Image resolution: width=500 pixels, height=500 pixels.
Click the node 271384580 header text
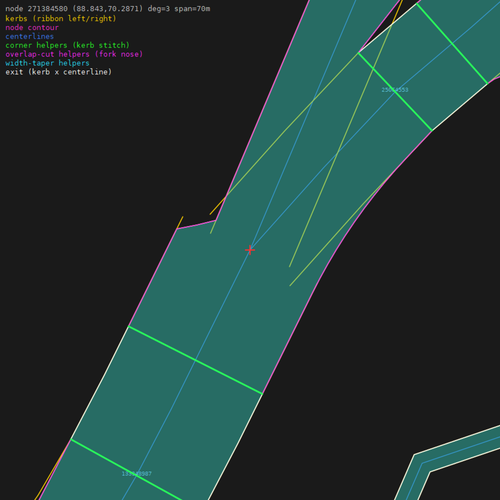[108, 9]
